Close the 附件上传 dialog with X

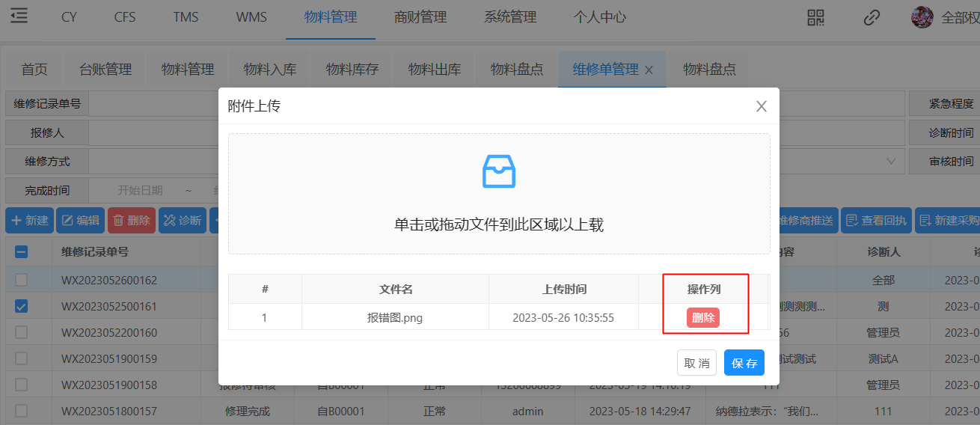tap(762, 106)
